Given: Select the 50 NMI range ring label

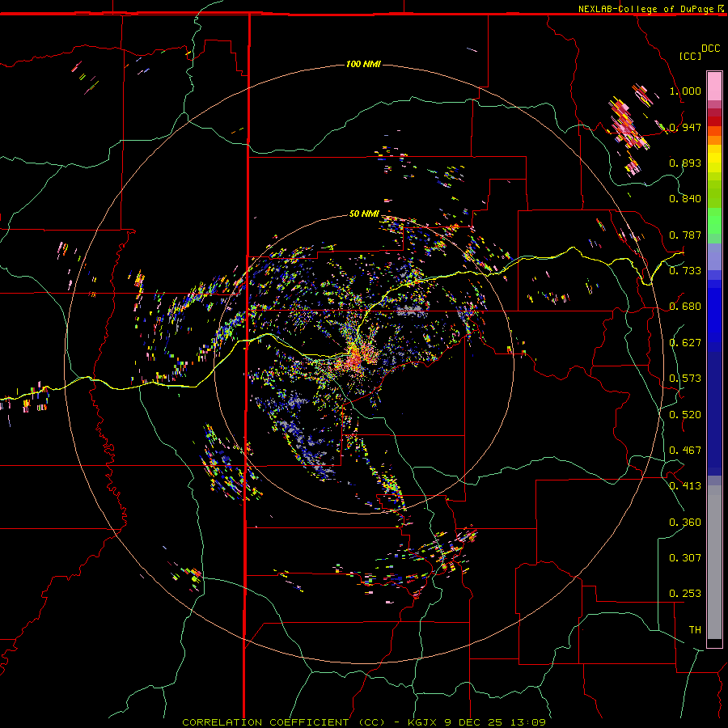Looking at the screenshot, I should 364,214.
